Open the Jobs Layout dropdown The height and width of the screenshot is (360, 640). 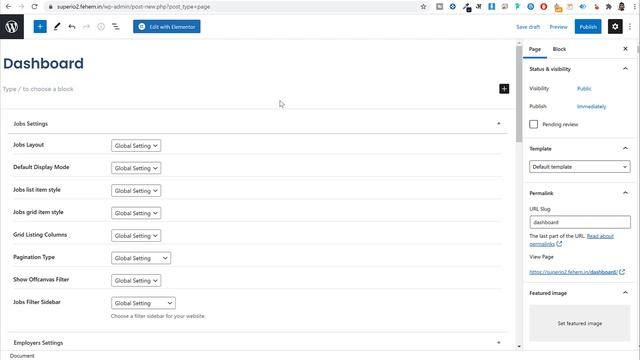pyautogui.click(x=136, y=146)
